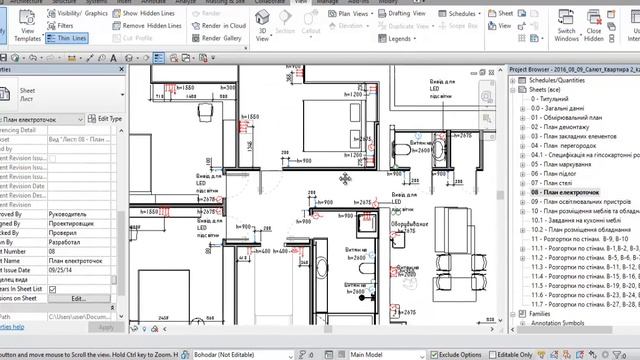Click Remove Hidden Lines tool
Image resolution: width=640 pixels, height=360 pixels.
click(x=147, y=26)
